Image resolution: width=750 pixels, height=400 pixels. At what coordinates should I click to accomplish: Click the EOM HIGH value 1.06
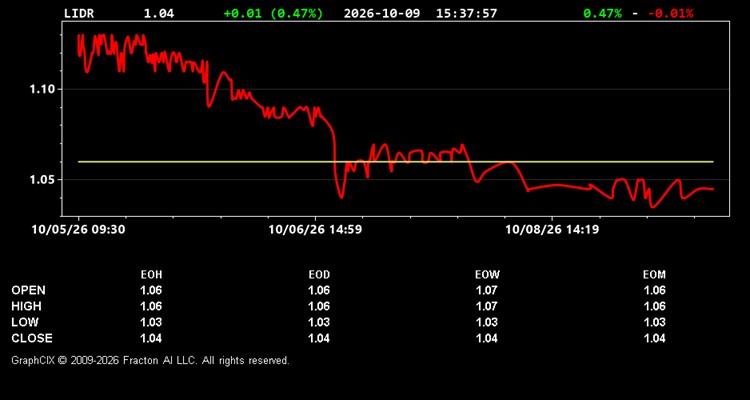pyautogui.click(x=654, y=306)
